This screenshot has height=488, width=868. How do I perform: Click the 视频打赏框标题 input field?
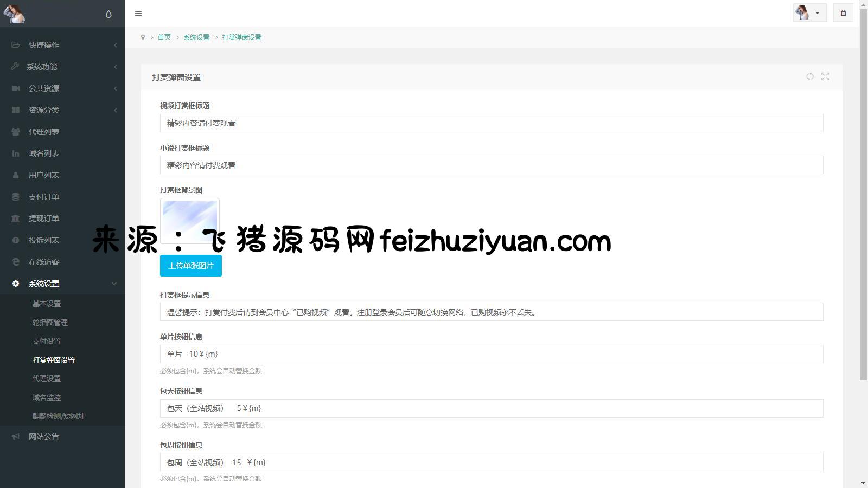pos(491,123)
